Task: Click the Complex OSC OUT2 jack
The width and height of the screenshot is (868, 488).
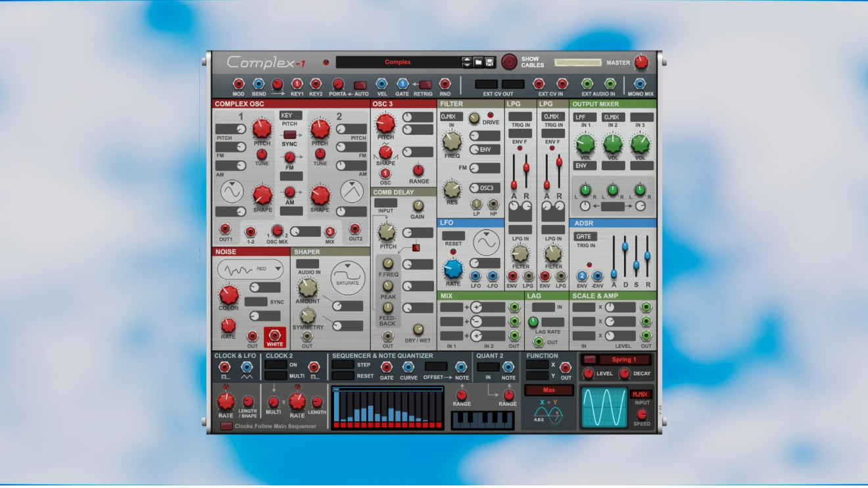Action: [x=355, y=229]
